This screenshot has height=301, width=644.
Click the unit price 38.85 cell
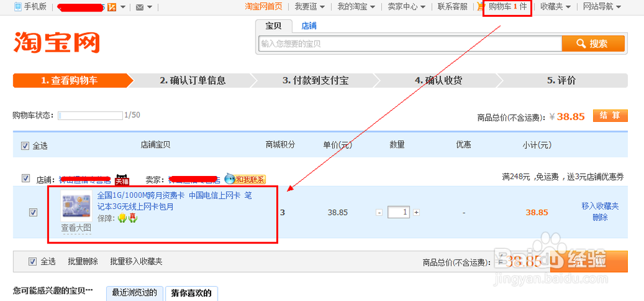[337, 213]
